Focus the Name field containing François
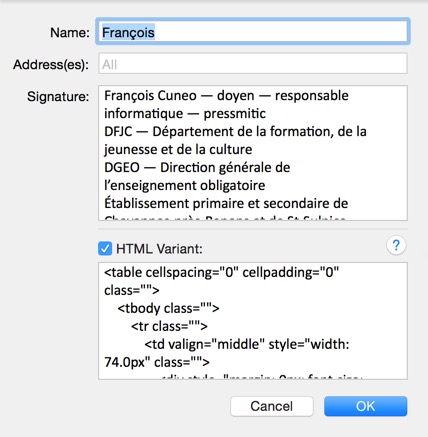Viewport: 428px width, 437px height. coord(253,32)
